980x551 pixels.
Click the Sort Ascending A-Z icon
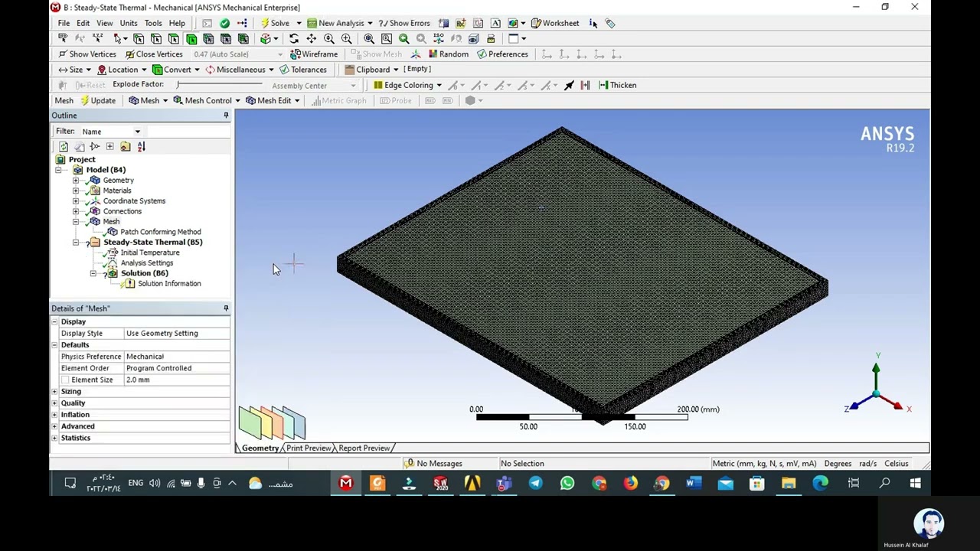pyautogui.click(x=141, y=147)
